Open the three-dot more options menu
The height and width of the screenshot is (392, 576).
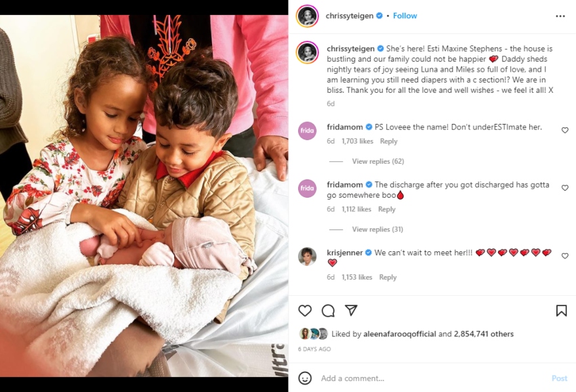(x=560, y=16)
